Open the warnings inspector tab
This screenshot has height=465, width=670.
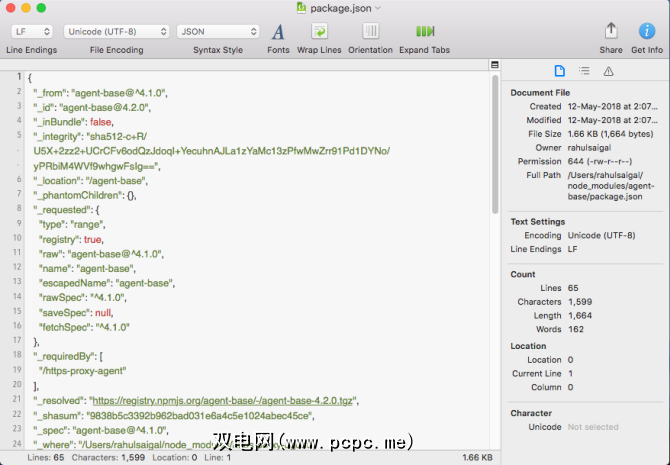point(609,71)
